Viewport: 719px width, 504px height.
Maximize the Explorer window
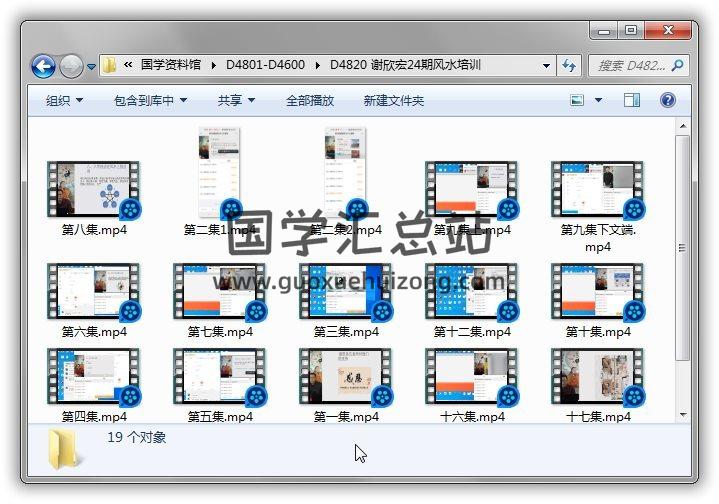pyautogui.click(x=631, y=31)
